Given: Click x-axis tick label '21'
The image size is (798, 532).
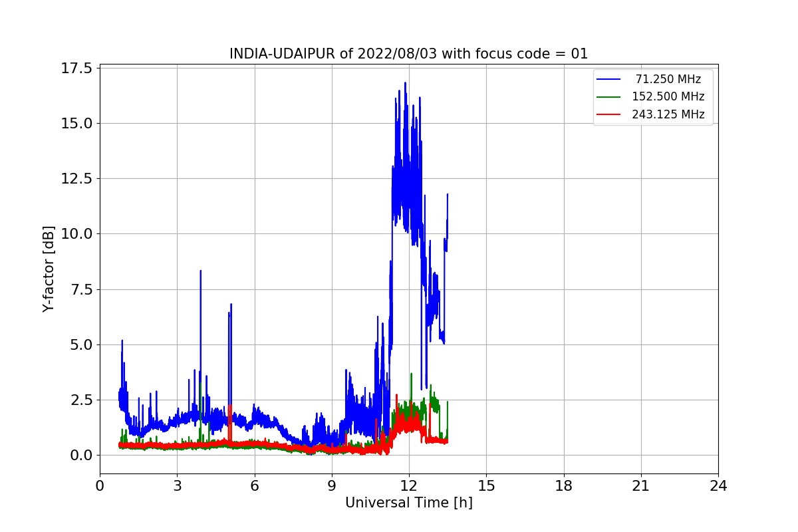Looking at the screenshot, I should [x=641, y=486].
